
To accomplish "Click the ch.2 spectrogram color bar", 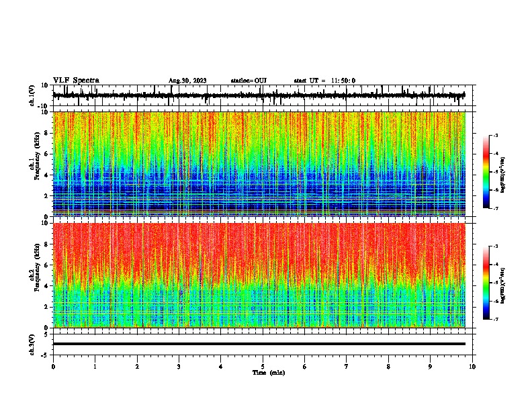I will [486, 283].
